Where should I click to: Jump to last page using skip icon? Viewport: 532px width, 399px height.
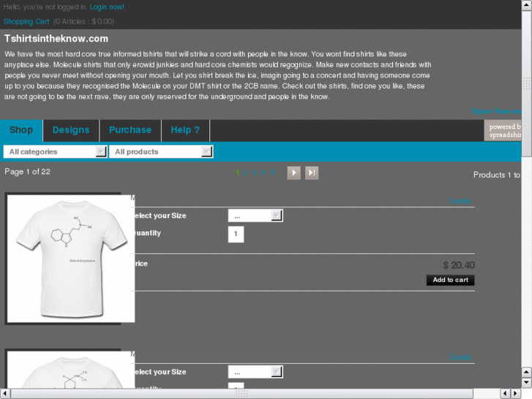[x=312, y=173]
